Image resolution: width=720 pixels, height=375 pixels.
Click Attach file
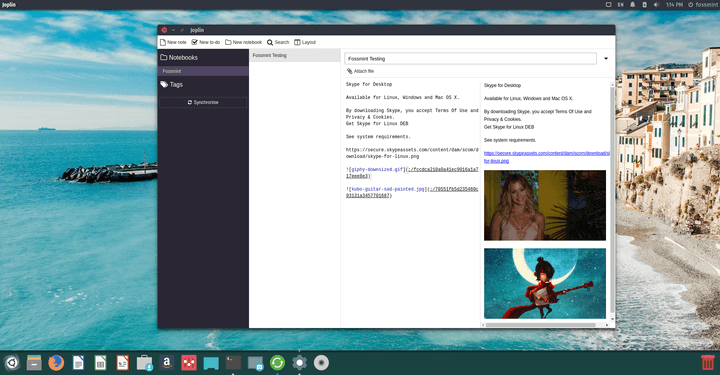point(360,71)
